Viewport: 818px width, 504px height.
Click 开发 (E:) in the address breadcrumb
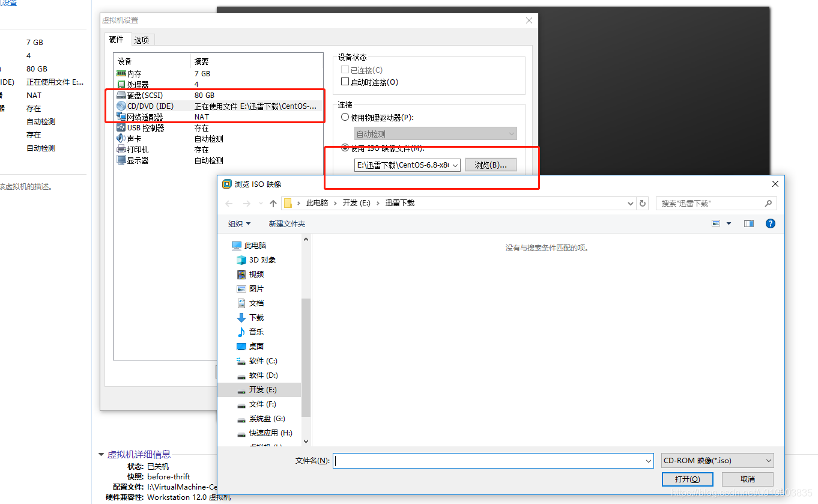[357, 204]
